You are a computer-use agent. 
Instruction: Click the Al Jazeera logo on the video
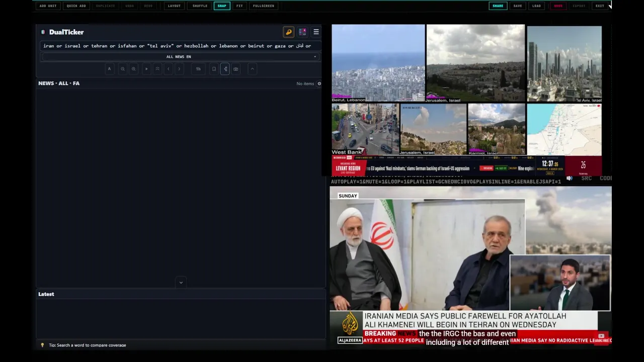tap(350, 327)
